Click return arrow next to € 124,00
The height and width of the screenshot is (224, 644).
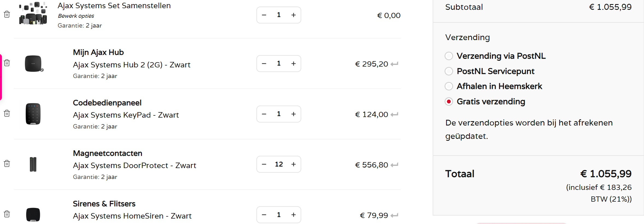point(394,115)
